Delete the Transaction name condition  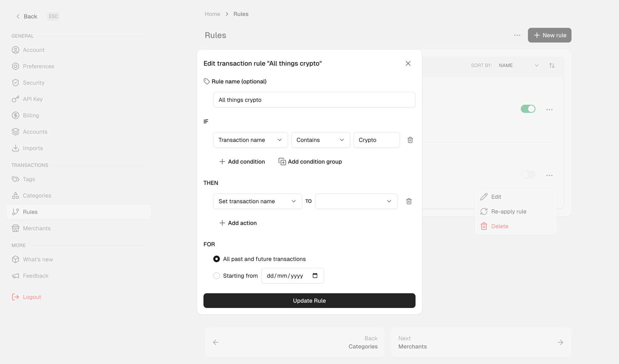click(410, 140)
